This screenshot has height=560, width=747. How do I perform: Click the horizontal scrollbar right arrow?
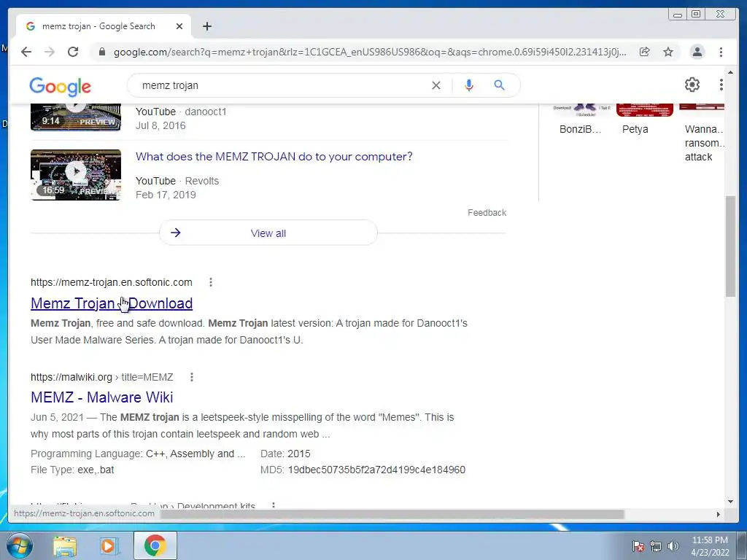[719, 514]
